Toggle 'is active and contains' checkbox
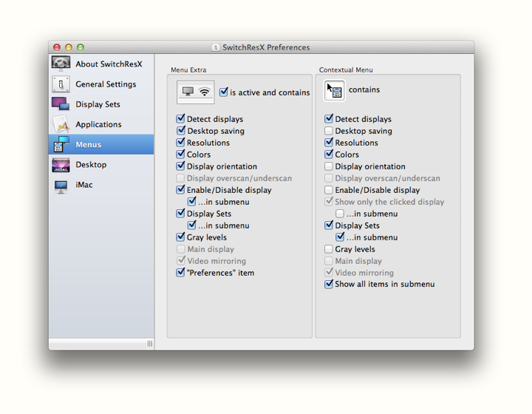The image size is (532, 414). 224,92
